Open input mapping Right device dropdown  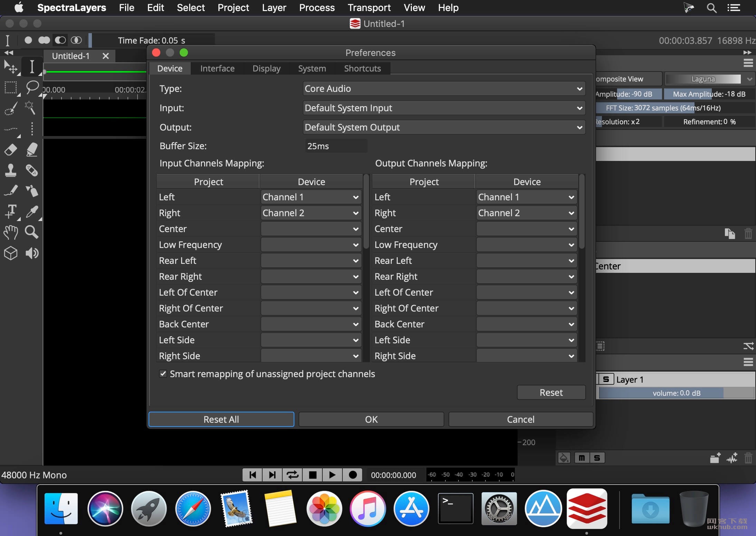click(311, 213)
